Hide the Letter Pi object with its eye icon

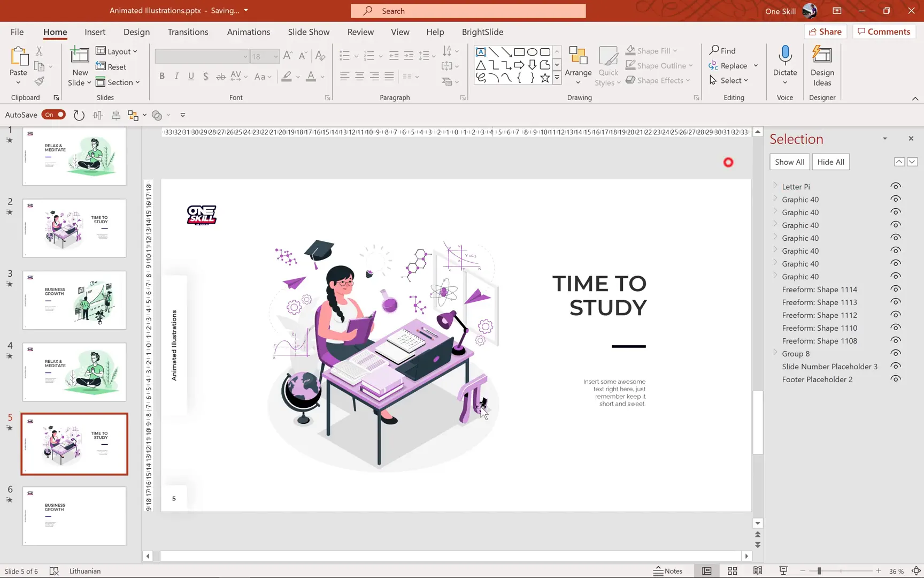click(x=896, y=186)
